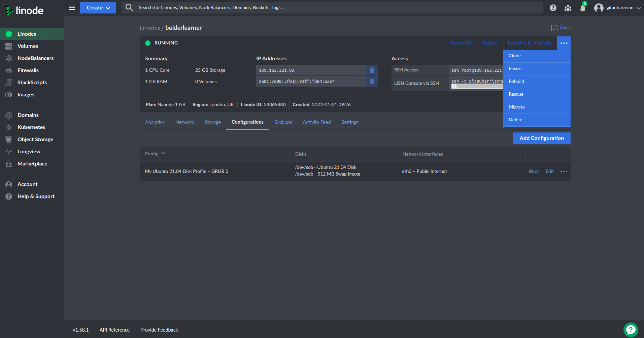Open the Linodes sidebar hexagon icon
Viewport: 644px width, 338px height.
click(9, 34)
